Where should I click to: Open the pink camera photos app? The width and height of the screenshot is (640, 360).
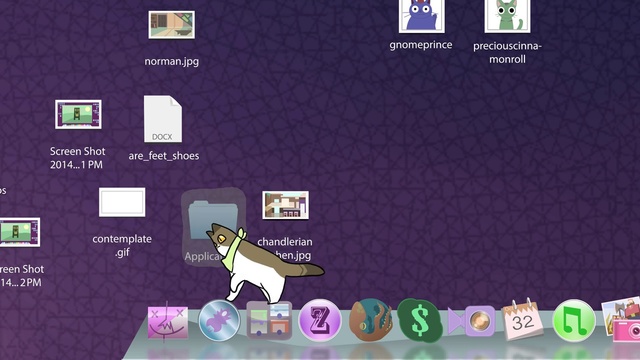click(621, 319)
